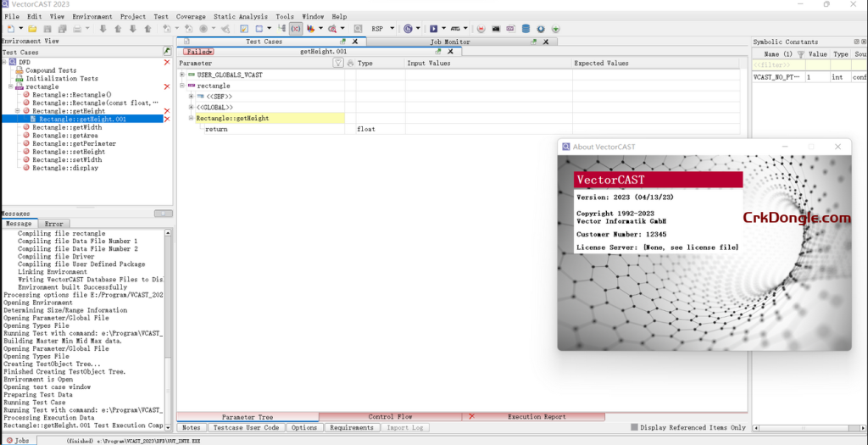Click the Jobs icon in status bar
The height and width of the screenshot is (445, 868).
pyautogui.click(x=8, y=440)
